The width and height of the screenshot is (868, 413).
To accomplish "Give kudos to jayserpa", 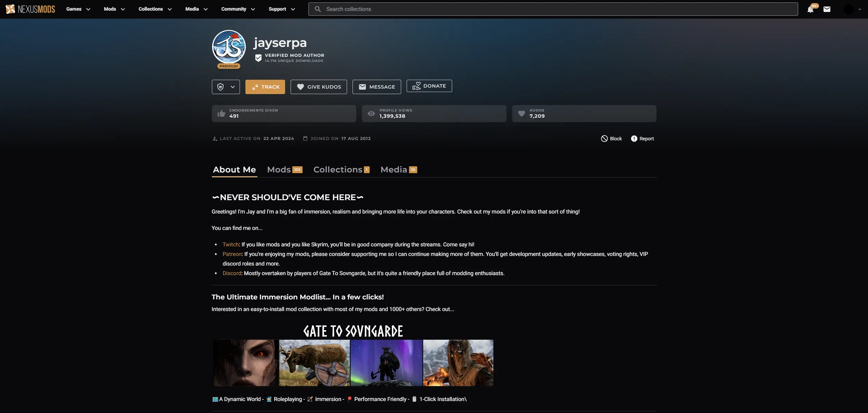I will pos(319,87).
